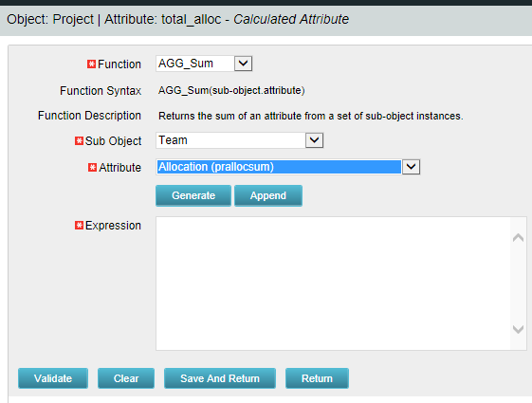Expand the Sub Object dropdown arrow

[314, 140]
